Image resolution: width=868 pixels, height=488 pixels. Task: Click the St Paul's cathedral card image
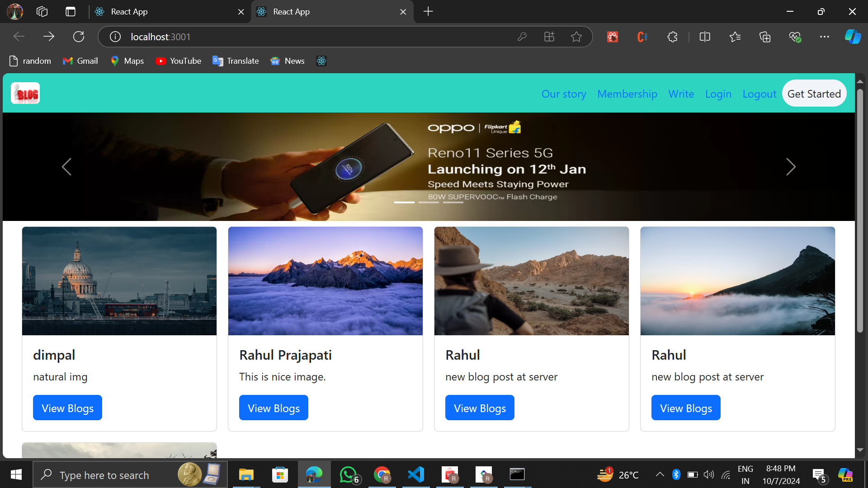(119, 281)
